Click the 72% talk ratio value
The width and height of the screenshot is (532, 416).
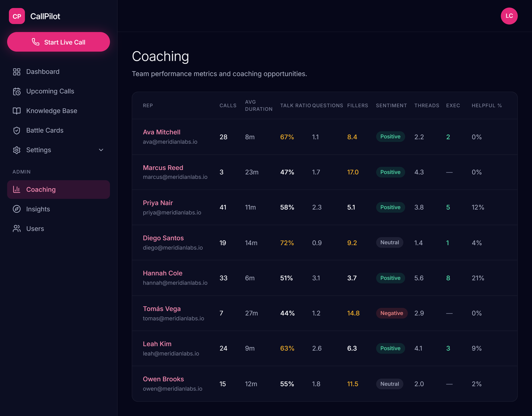tap(287, 243)
